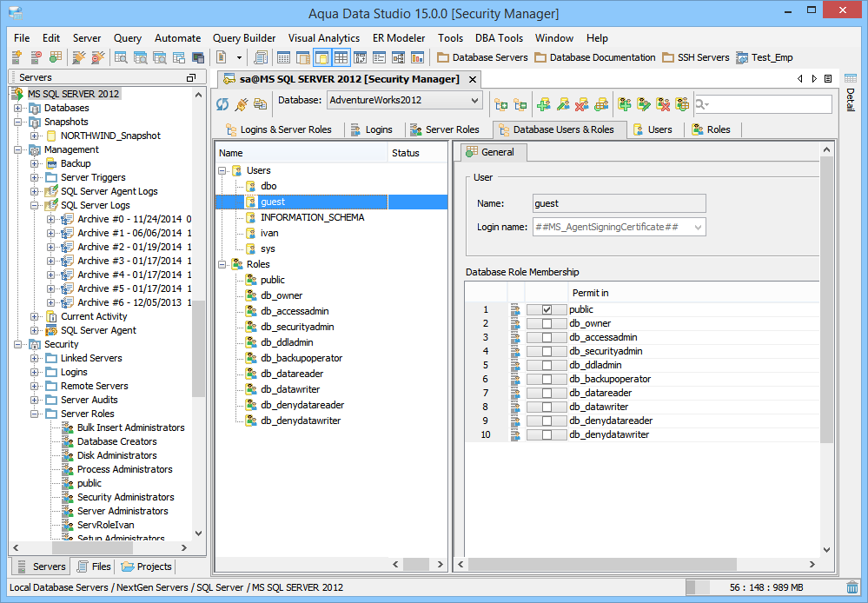Open the dropdown arrow next to document icon
This screenshot has width=868, height=603.
coord(239,57)
